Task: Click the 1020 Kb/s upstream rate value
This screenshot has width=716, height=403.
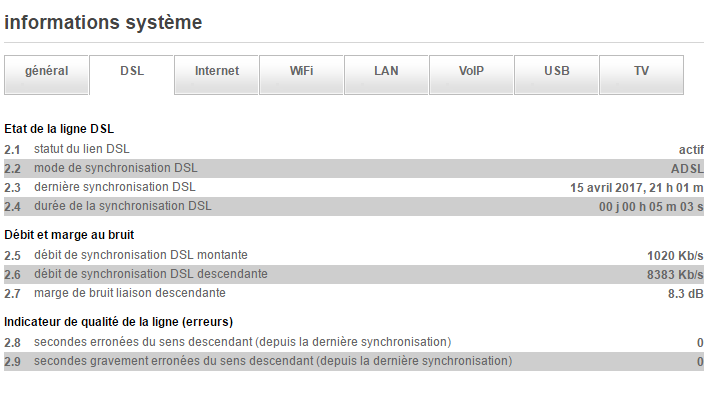Action: [x=675, y=256]
